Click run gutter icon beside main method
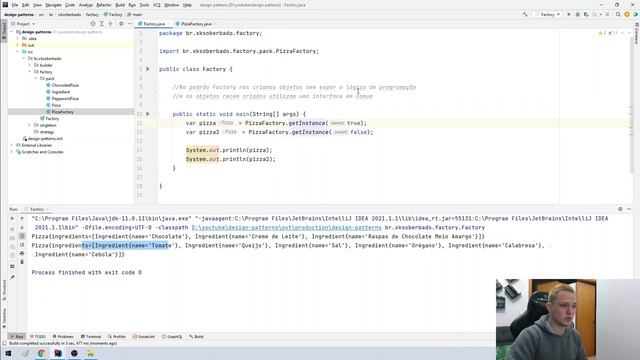Viewport: 640px width, 360px height. pyautogui.click(x=148, y=114)
